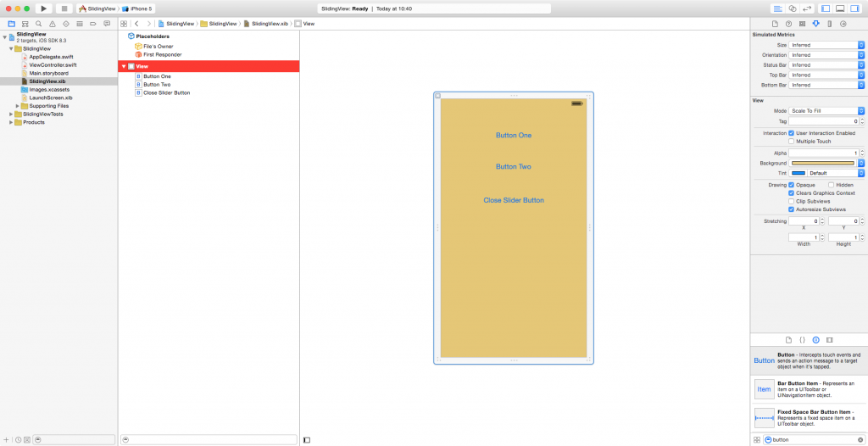868x446 pixels.
Task: Open the Test navigator
Action: tap(66, 24)
